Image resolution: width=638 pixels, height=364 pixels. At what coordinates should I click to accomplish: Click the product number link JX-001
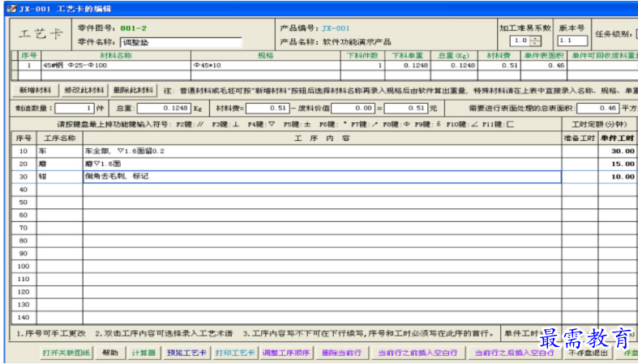pos(336,28)
